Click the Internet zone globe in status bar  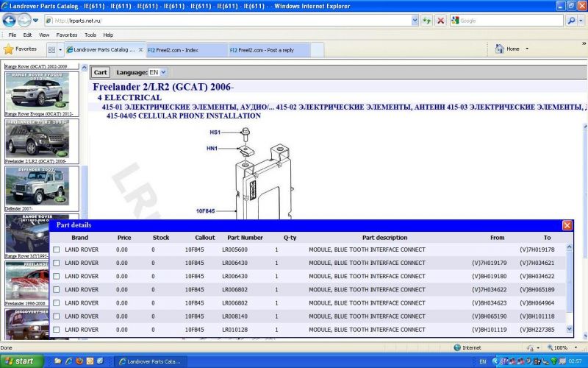coord(457,347)
